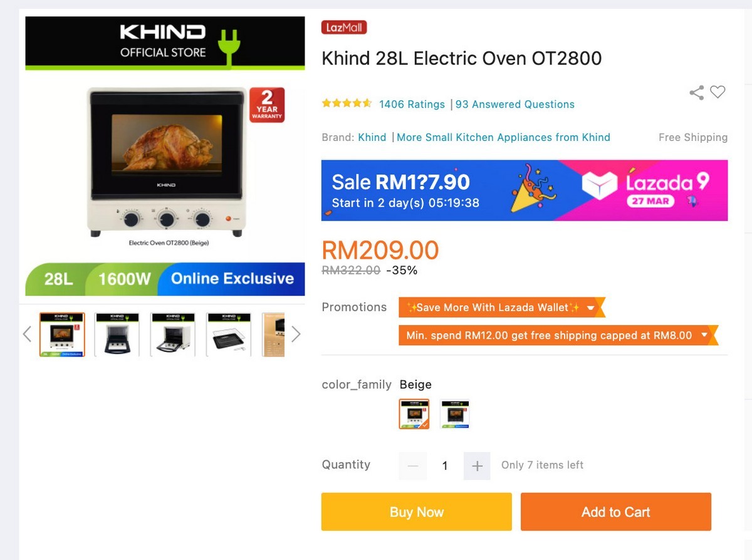Open 93 Answered Questions link
The height and width of the screenshot is (560, 752).
(x=515, y=105)
